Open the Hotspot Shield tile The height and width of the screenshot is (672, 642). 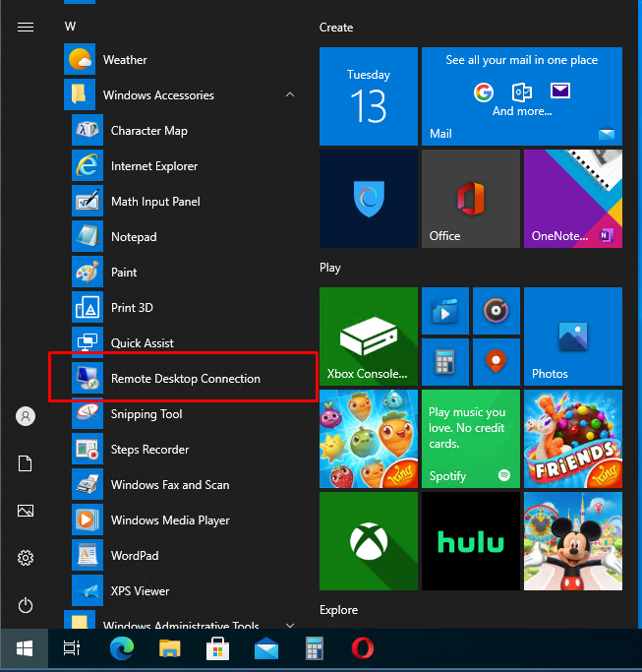click(x=369, y=199)
